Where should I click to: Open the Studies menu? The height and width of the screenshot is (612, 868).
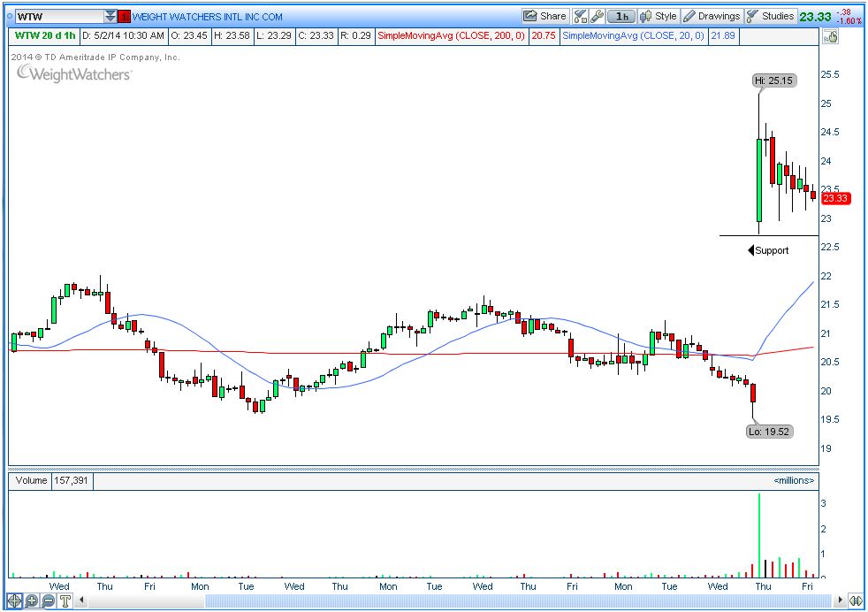coord(771,16)
